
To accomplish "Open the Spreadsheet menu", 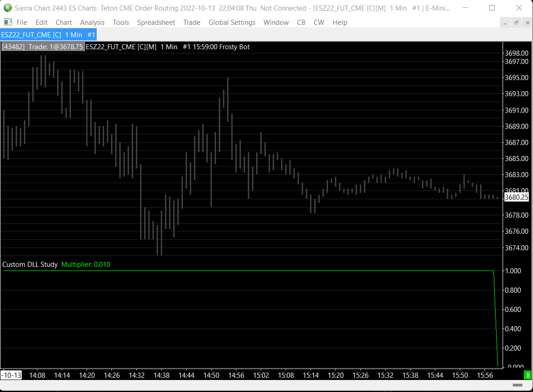I will pos(156,23).
